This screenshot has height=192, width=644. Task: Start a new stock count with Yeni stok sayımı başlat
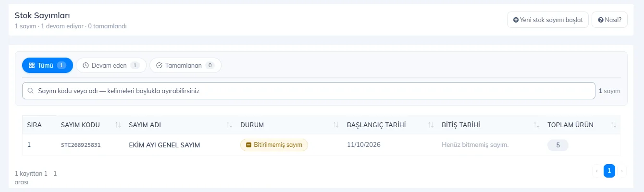point(548,20)
